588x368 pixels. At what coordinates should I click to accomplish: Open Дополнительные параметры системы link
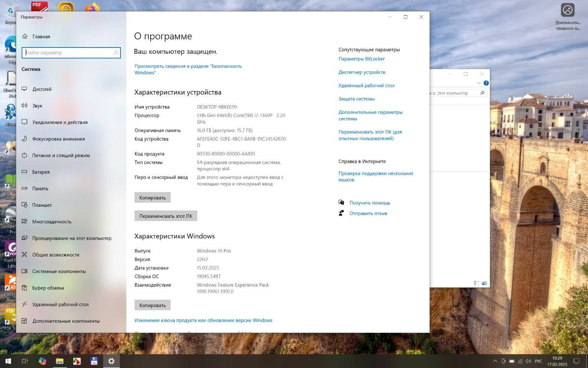click(370, 115)
